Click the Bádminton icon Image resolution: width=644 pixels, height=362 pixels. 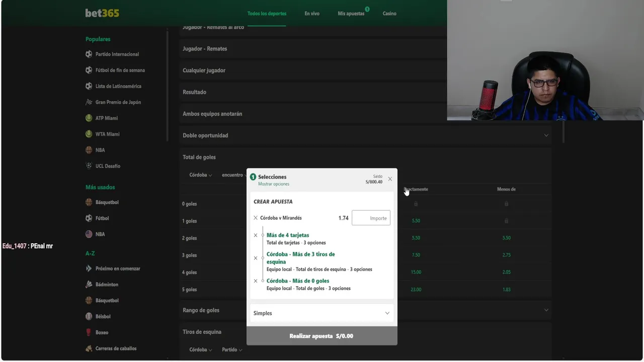point(89,285)
